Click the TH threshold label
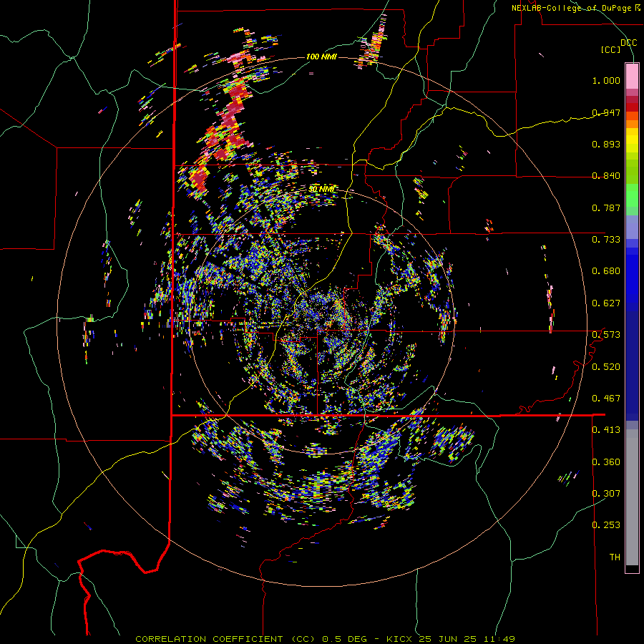644x644 pixels. coord(615,557)
